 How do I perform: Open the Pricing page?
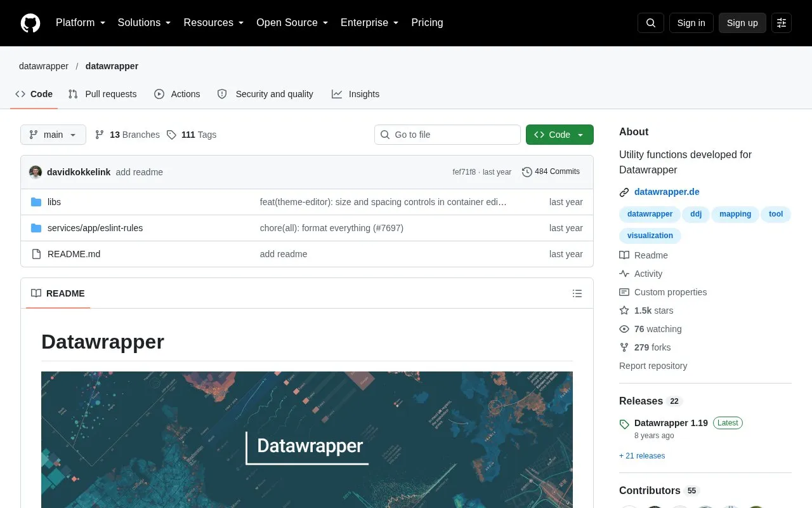[x=427, y=23]
